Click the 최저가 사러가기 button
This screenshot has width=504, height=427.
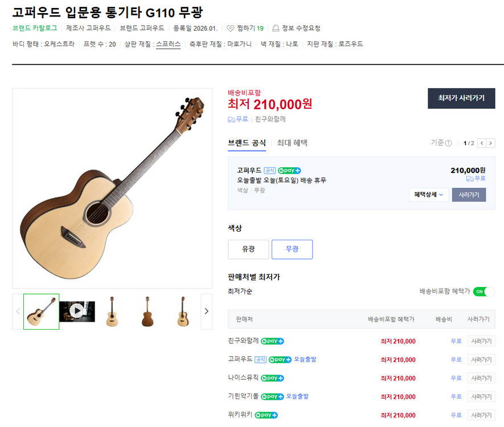pyautogui.click(x=461, y=98)
